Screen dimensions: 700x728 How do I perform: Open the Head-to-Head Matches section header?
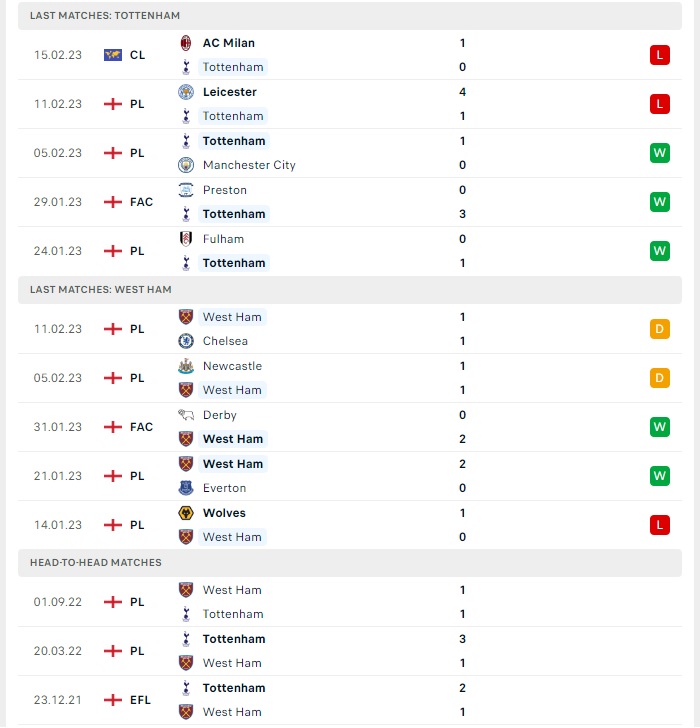click(x=350, y=563)
